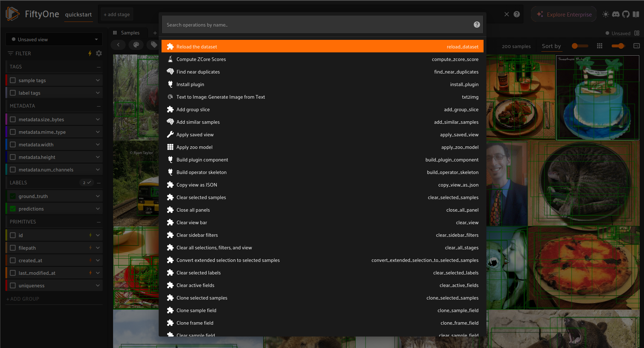
Task: Click the view bar help icon
Action: (x=517, y=14)
